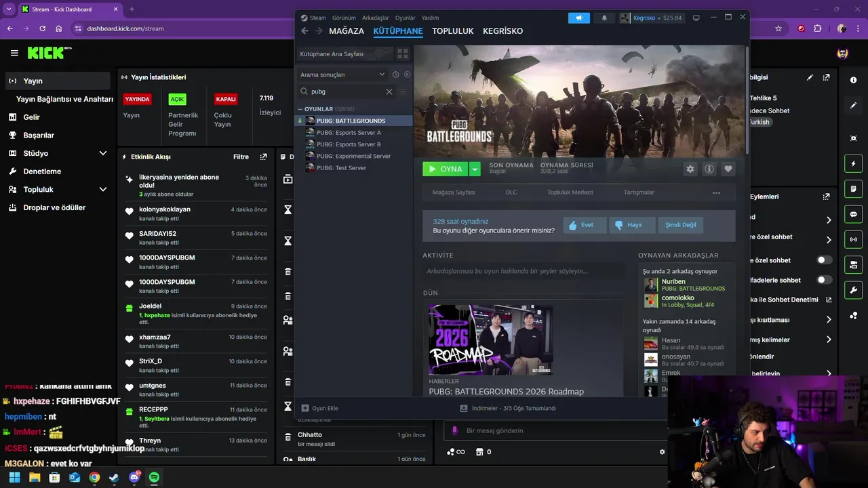Switch to MAĞAZA tab
Viewport: 868px width, 488px height.
[347, 31]
